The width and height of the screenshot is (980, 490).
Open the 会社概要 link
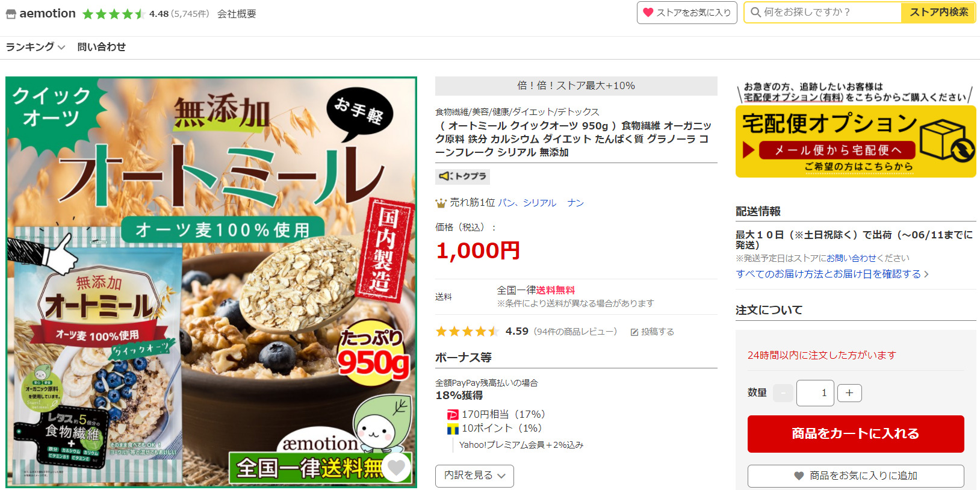(x=237, y=14)
